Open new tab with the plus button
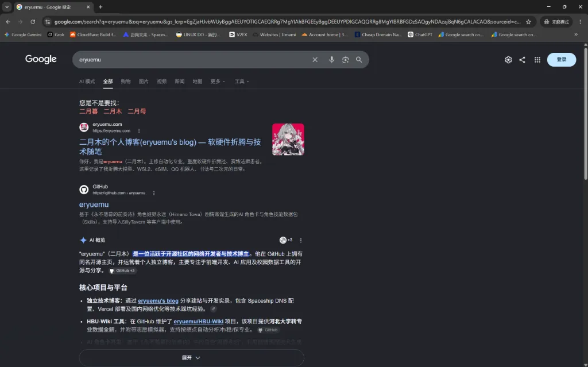 pyautogui.click(x=100, y=7)
